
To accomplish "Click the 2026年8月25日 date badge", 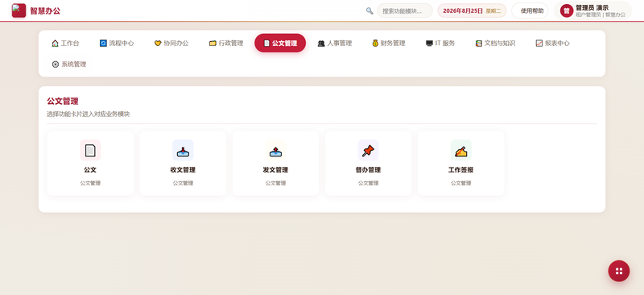I will (472, 10).
